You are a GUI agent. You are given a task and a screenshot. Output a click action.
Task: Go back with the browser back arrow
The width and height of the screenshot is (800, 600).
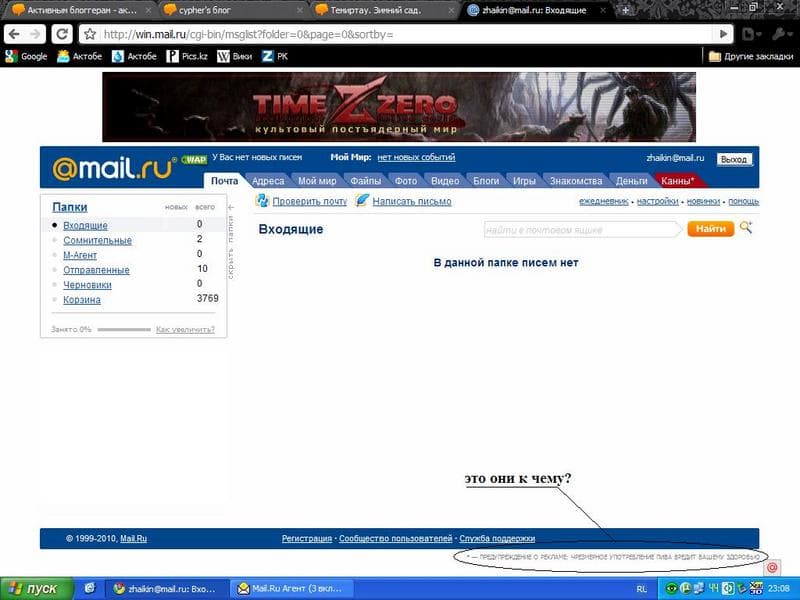(14, 34)
